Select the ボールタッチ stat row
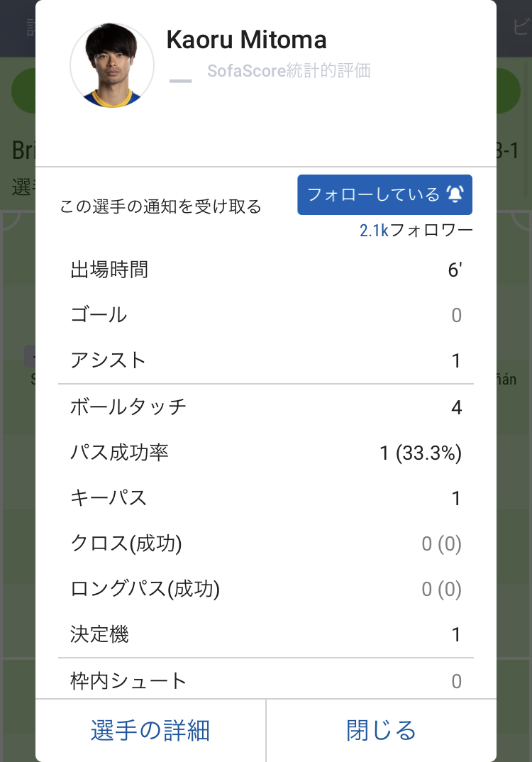Screen dimensions: 532x762 click(266, 407)
